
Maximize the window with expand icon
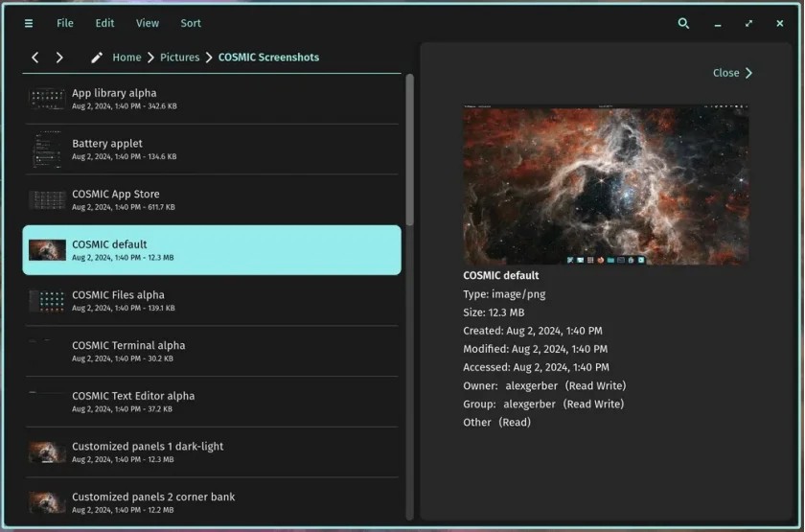click(748, 23)
